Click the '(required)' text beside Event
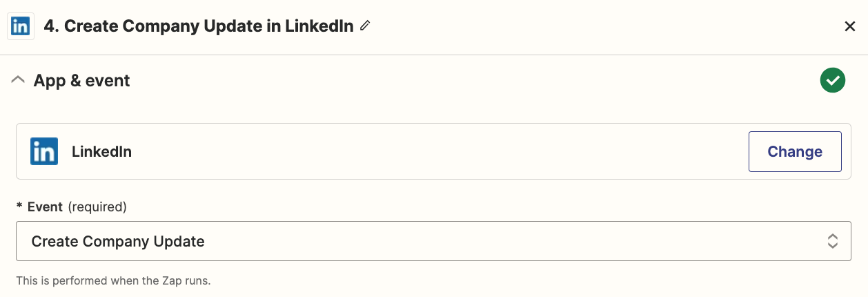This screenshot has height=297, width=868. point(97,207)
